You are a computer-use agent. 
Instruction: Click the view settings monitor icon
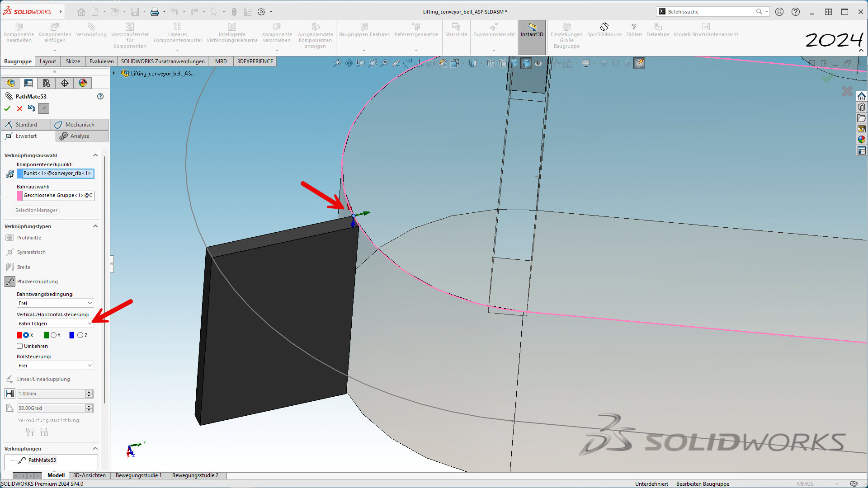[586, 63]
